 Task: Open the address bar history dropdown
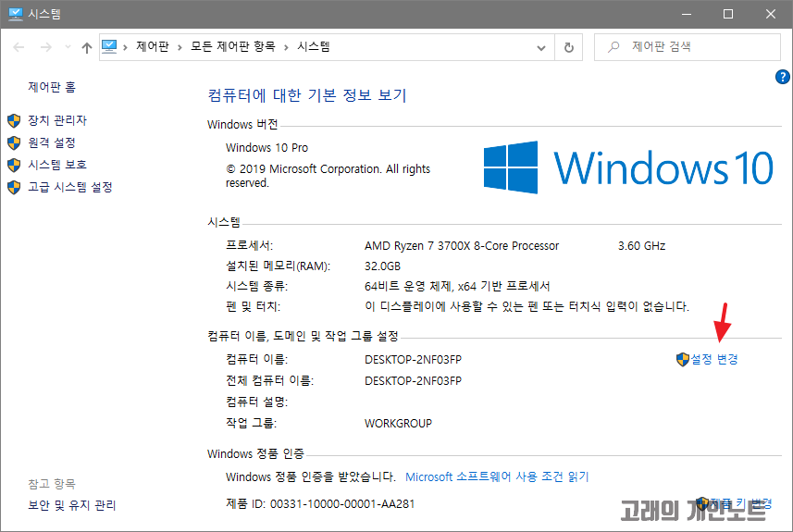[541, 47]
